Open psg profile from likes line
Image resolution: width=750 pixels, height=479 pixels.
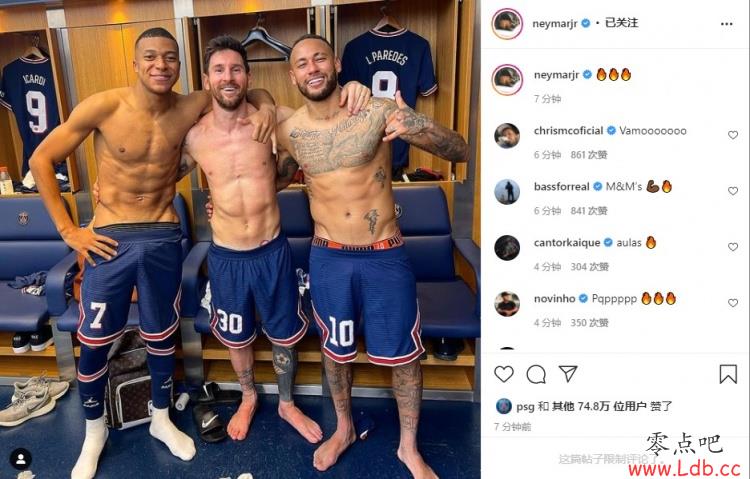point(525,407)
